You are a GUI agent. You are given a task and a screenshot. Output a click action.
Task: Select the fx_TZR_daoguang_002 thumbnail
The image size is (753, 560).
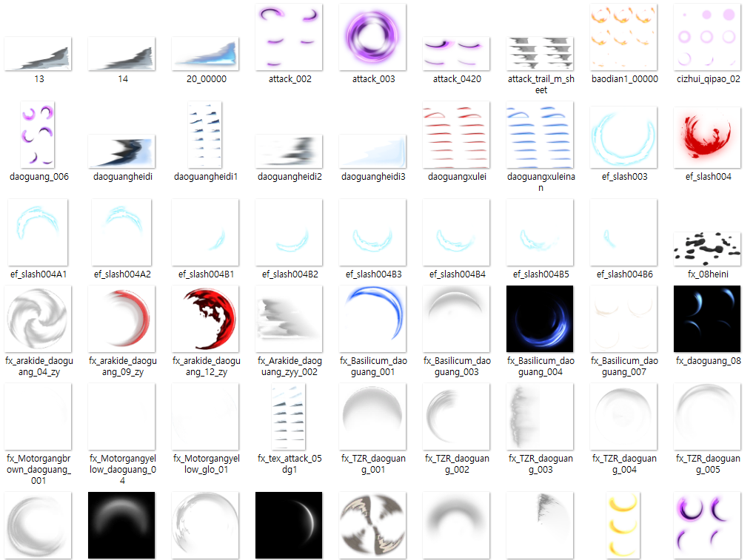tap(456, 416)
